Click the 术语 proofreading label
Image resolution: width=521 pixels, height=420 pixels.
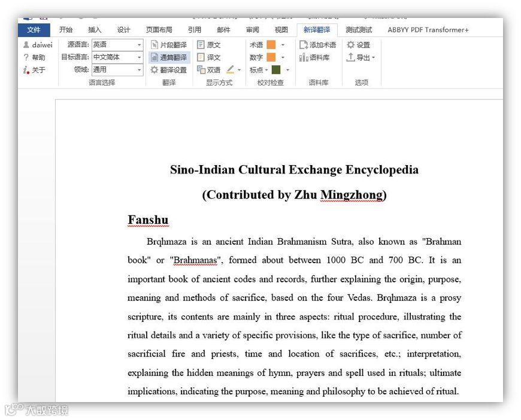256,45
